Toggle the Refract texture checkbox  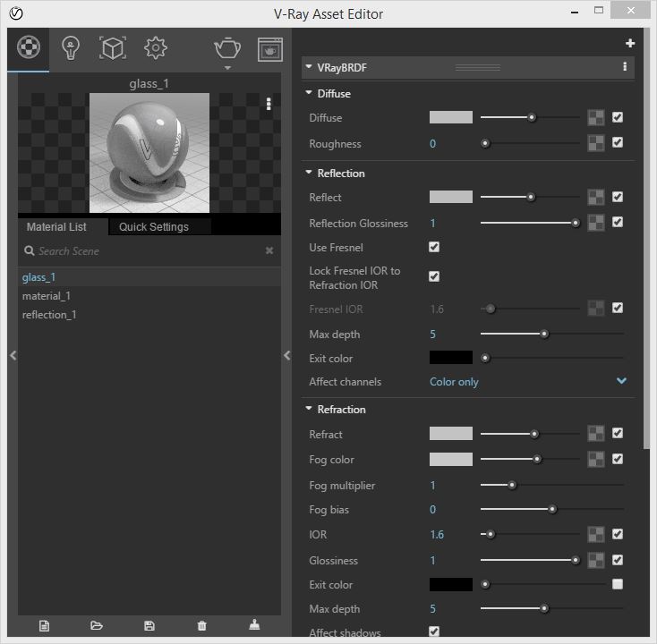[618, 433]
